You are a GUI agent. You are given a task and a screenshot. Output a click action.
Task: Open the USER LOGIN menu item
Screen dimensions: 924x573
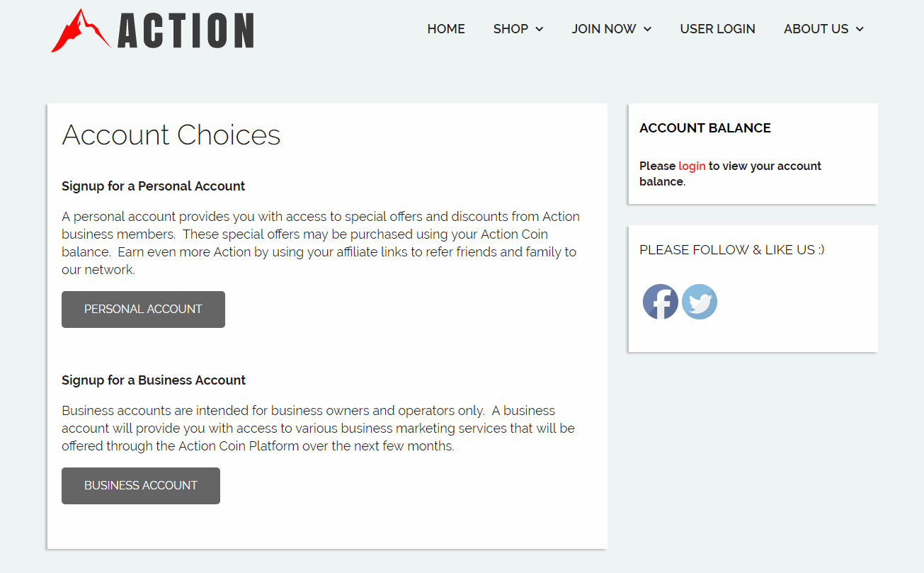coord(717,29)
